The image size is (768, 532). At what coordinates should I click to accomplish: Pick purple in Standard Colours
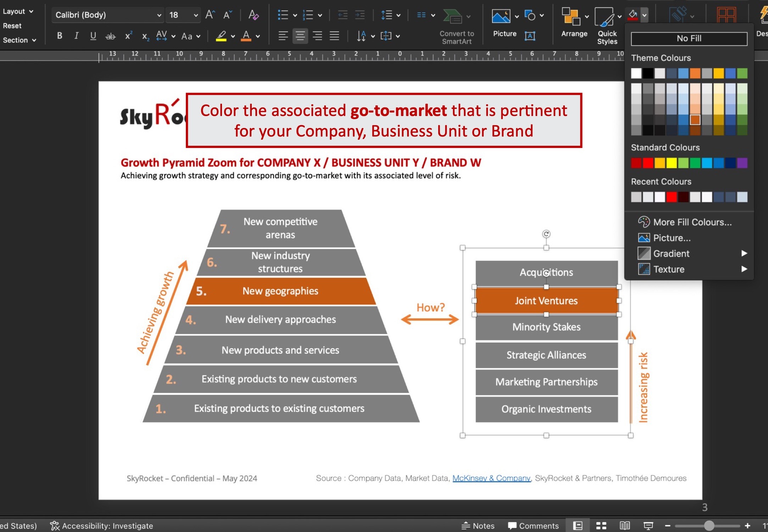742,163
